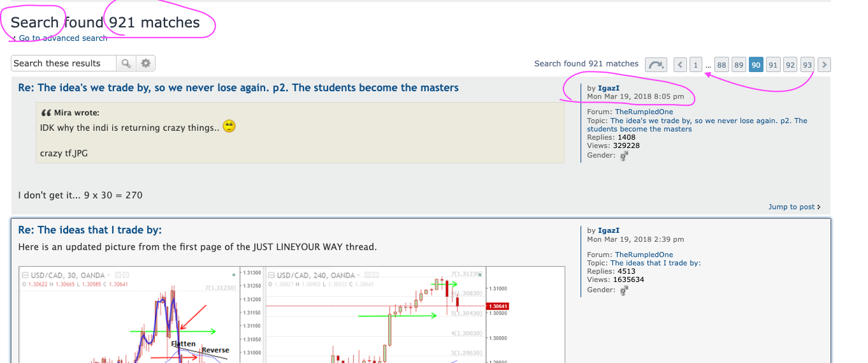
Task: Click the jump-to-page arrow icon
Action: (656, 64)
